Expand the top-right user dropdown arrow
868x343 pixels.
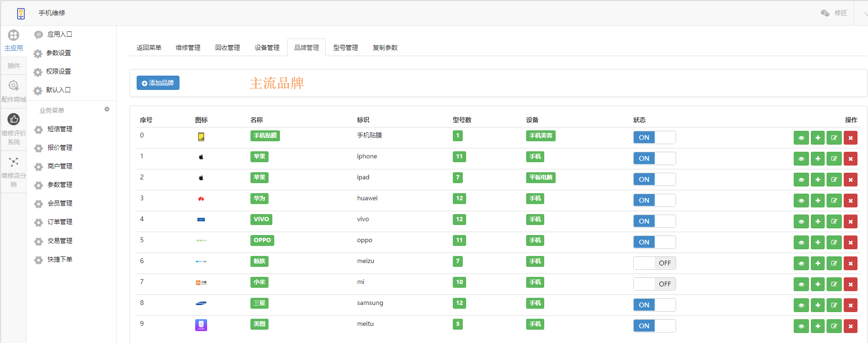pyautogui.click(x=865, y=13)
